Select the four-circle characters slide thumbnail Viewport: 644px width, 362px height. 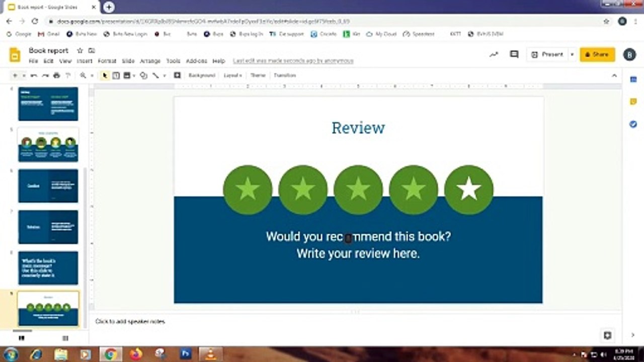point(48,145)
